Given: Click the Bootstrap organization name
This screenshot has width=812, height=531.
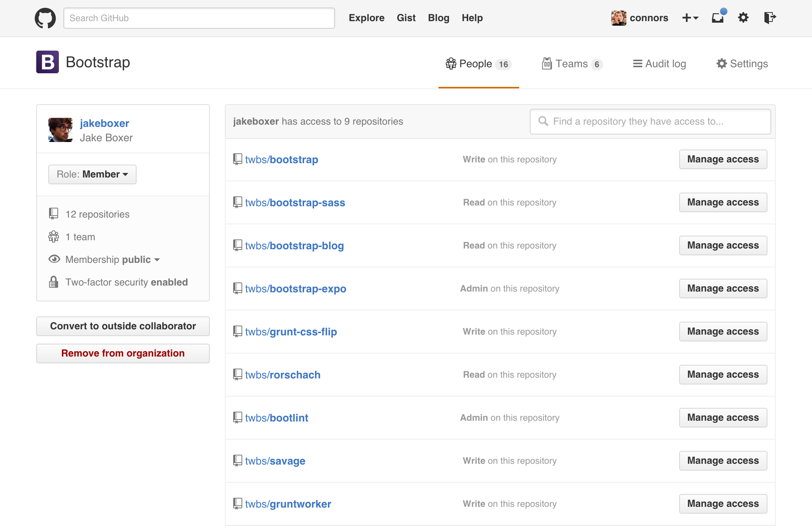Looking at the screenshot, I should pos(98,62).
